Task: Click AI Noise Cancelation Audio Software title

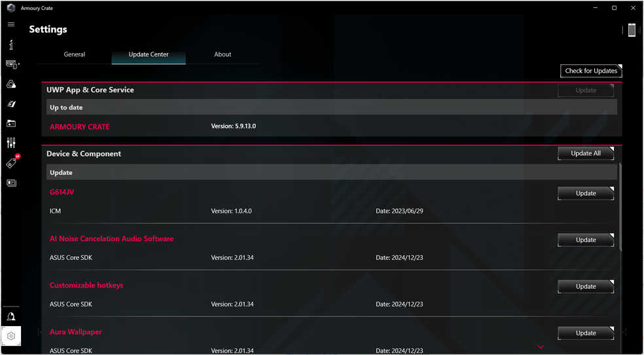Action: pos(112,238)
